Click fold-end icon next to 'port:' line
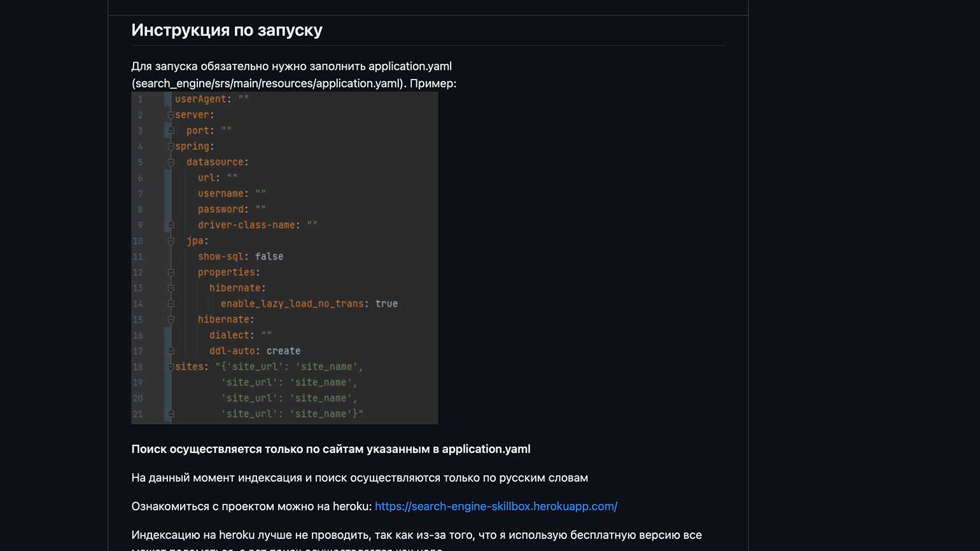Image resolution: width=980 pixels, height=551 pixels. [x=171, y=130]
